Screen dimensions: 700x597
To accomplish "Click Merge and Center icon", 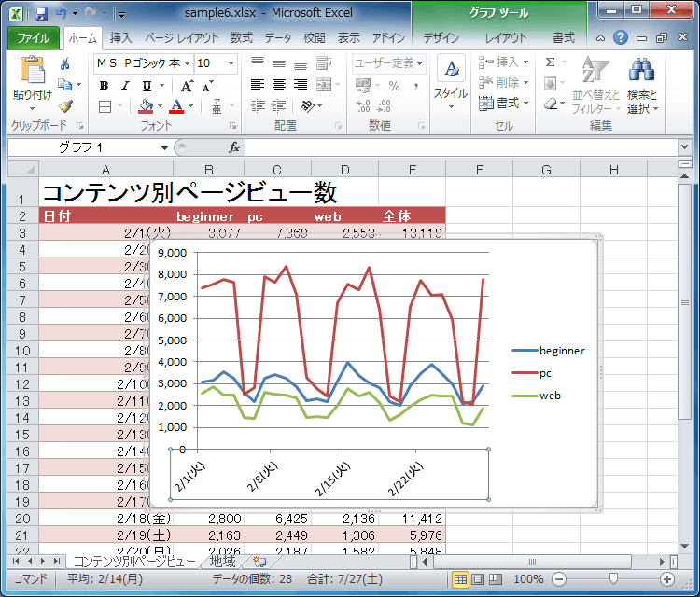I will coord(324,84).
